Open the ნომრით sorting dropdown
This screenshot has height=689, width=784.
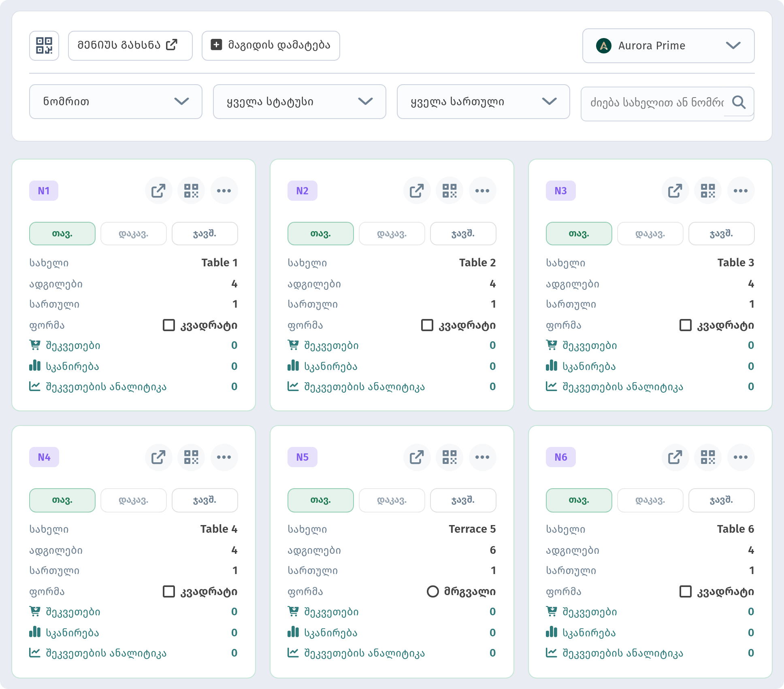pos(116,102)
